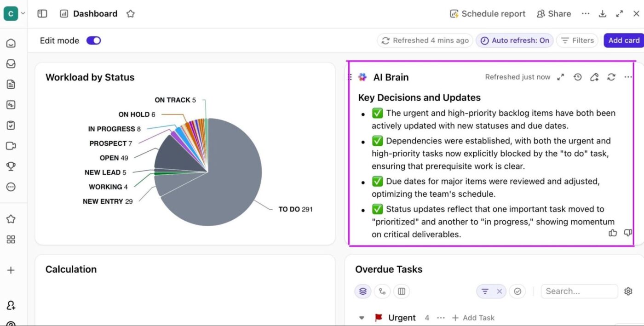Expand the AI Brain card to fullscreen

point(560,77)
